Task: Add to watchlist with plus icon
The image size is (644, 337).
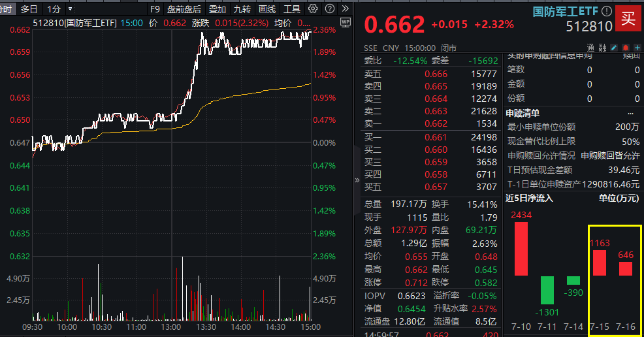Action: point(636,48)
